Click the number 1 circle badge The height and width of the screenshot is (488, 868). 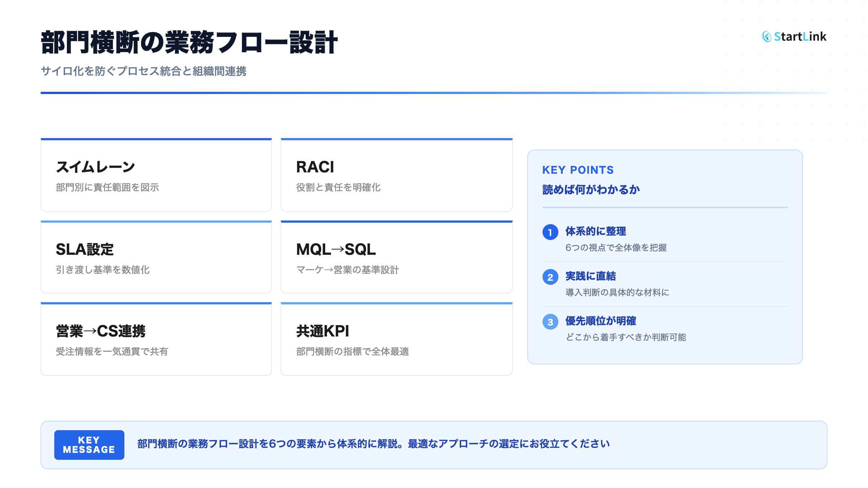[x=550, y=232]
